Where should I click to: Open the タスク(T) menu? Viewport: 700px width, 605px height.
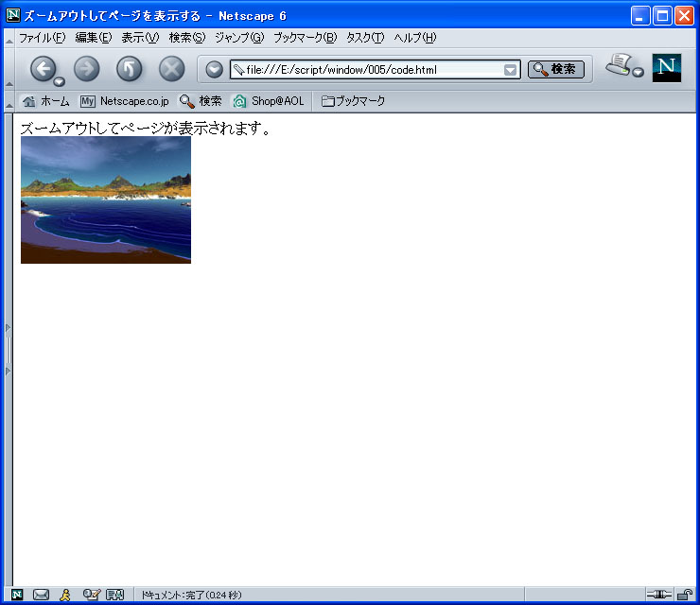pyautogui.click(x=365, y=38)
